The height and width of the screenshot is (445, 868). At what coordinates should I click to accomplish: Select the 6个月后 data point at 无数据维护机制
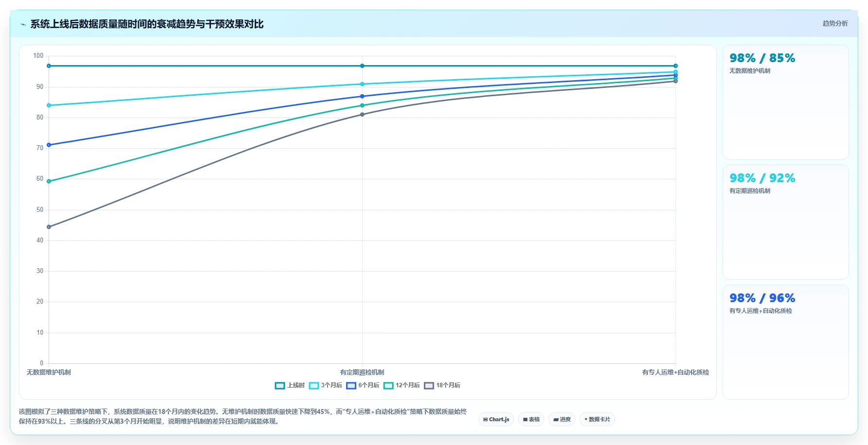[x=49, y=145]
